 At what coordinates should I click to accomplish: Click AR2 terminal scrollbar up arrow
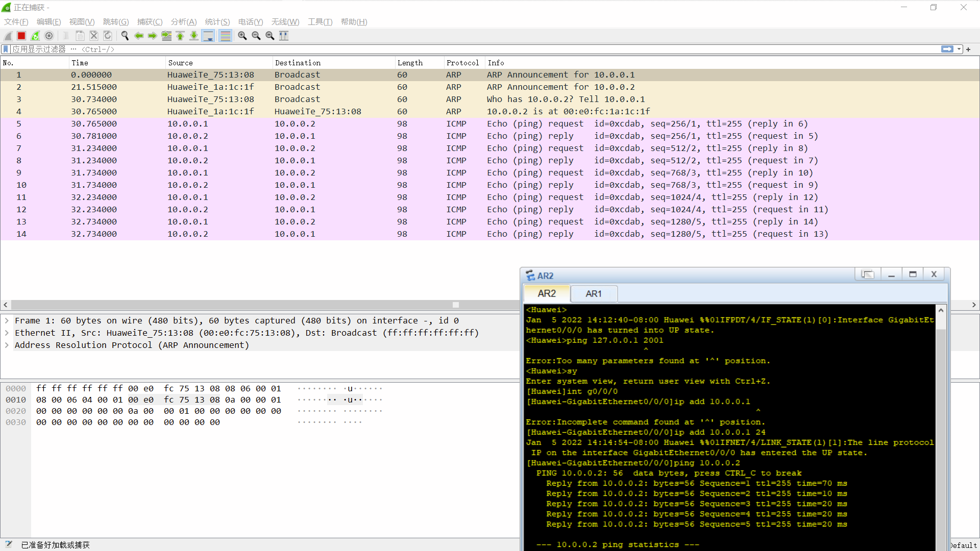click(941, 310)
